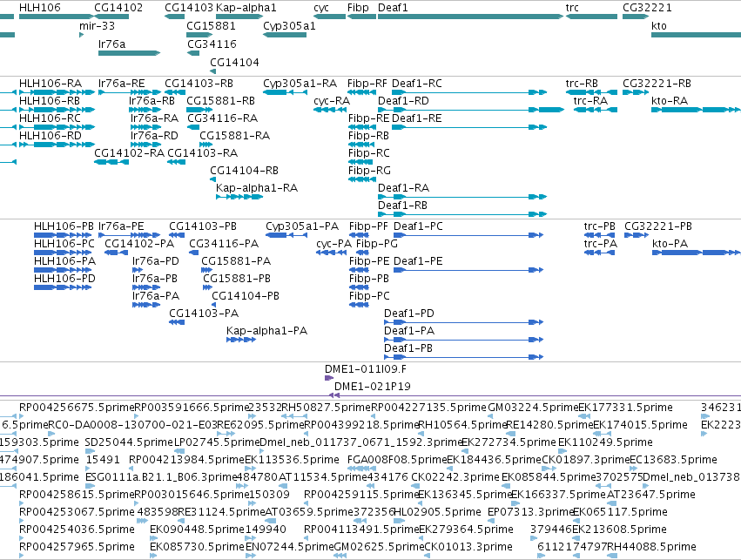The image size is (741, 560).
Task: Select protein CG32221-PB label
Action: [x=658, y=226]
